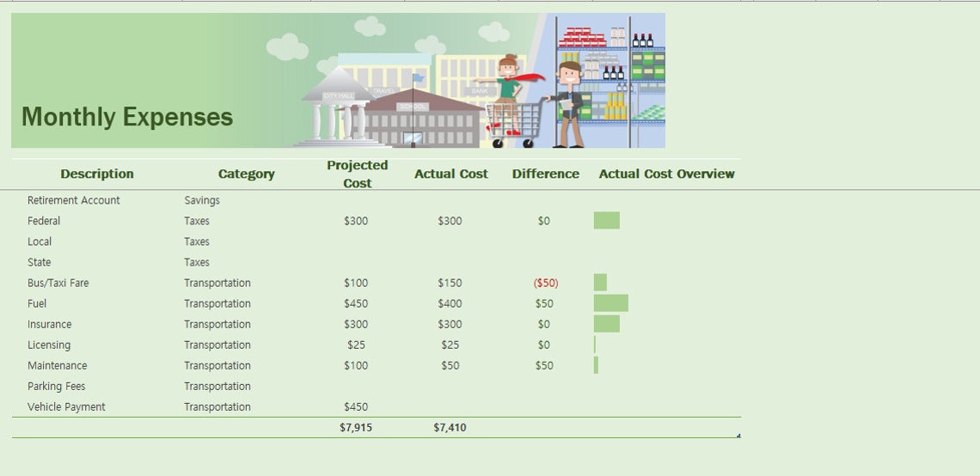980x476 pixels.
Task: Select the Retirement Account cell
Action: pyautogui.click(x=74, y=200)
